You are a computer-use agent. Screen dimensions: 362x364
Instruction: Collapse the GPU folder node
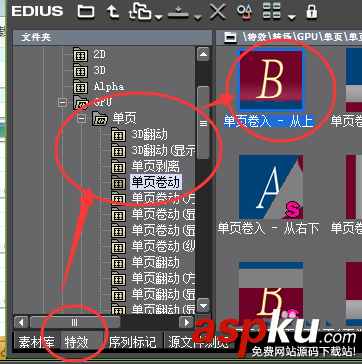click(62, 103)
